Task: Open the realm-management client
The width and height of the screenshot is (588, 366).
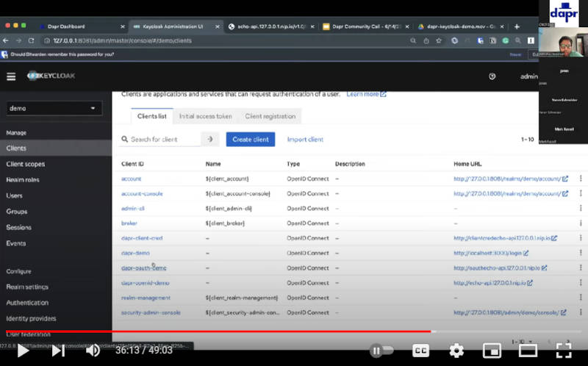Action: 146,298
